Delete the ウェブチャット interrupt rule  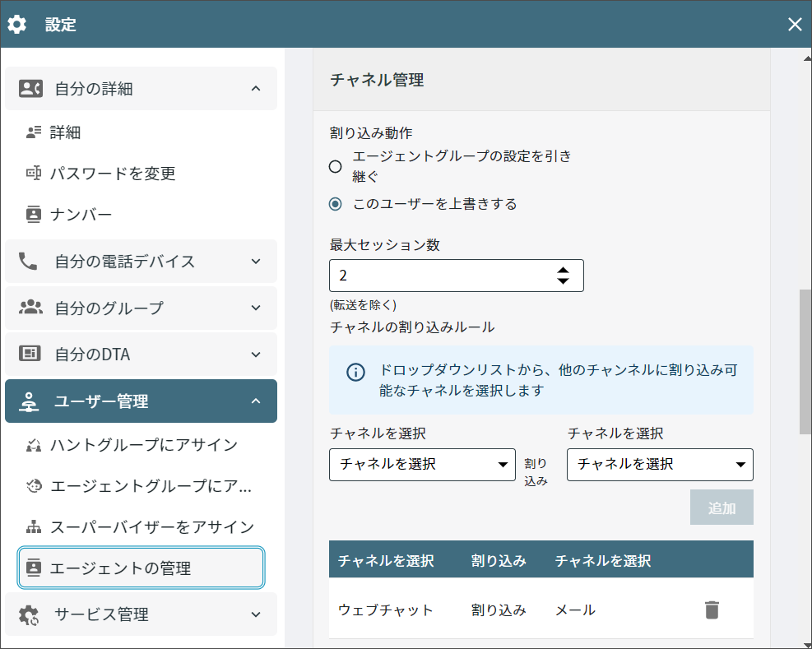(x=712, y=610)
